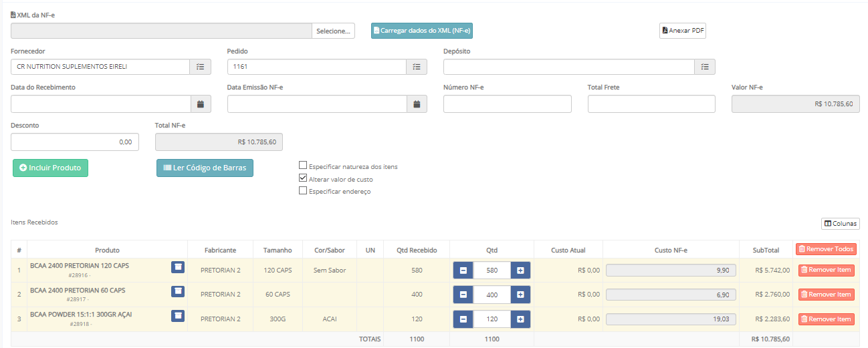
Task: Open calendar for Data do Recebimento
Action: click(201, 104)
